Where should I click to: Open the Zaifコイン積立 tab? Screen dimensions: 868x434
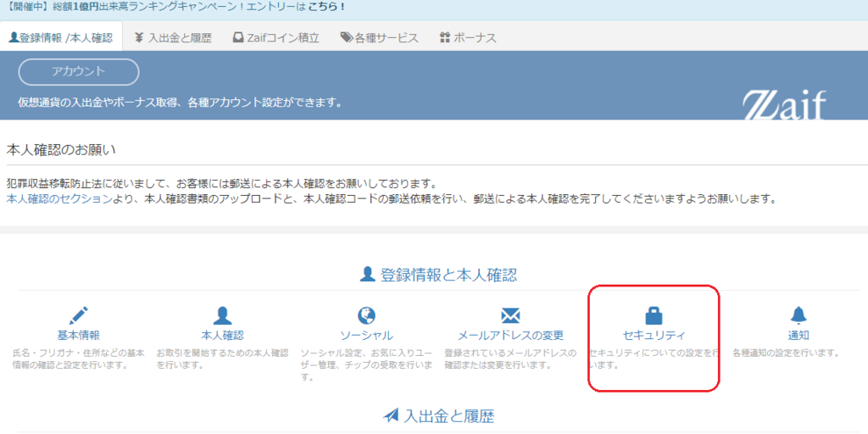275,37
